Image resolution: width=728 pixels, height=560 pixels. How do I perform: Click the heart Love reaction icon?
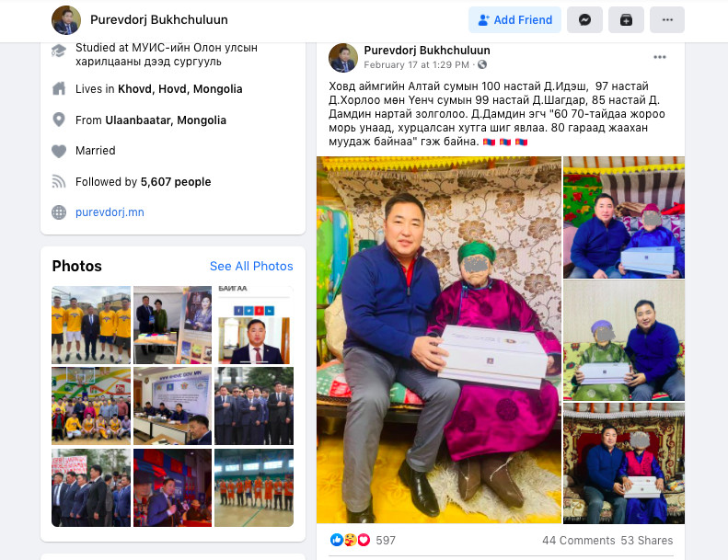click(x=364, y=540)
